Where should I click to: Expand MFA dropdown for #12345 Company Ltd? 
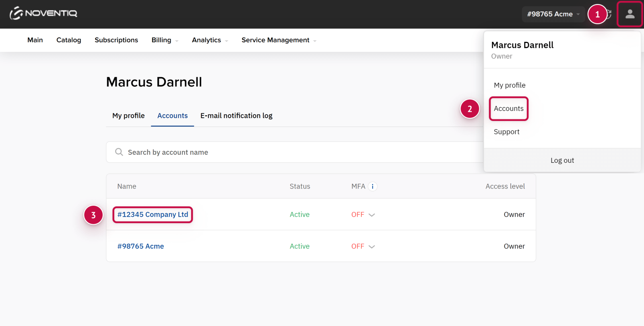coord(372,215)
